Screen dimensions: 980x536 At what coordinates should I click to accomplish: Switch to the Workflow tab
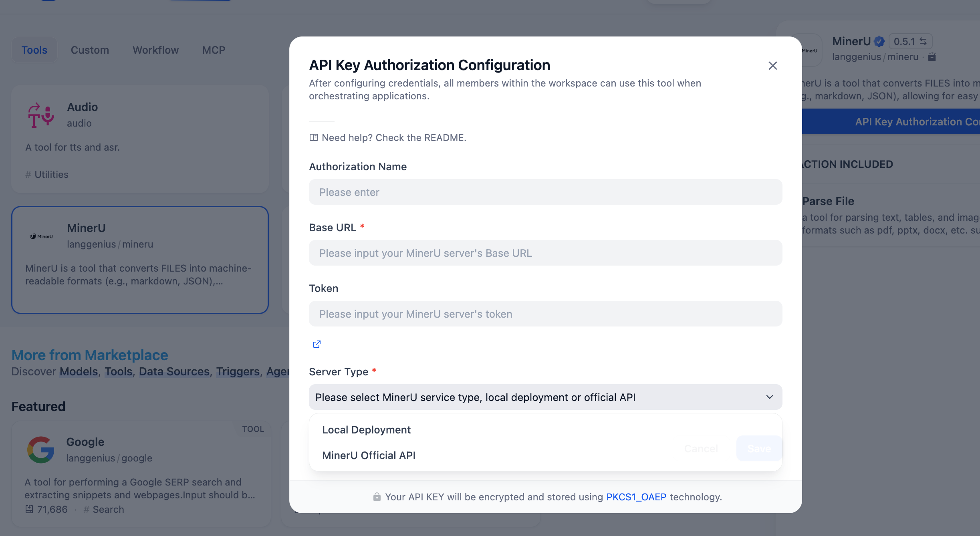tap(155, 50)
